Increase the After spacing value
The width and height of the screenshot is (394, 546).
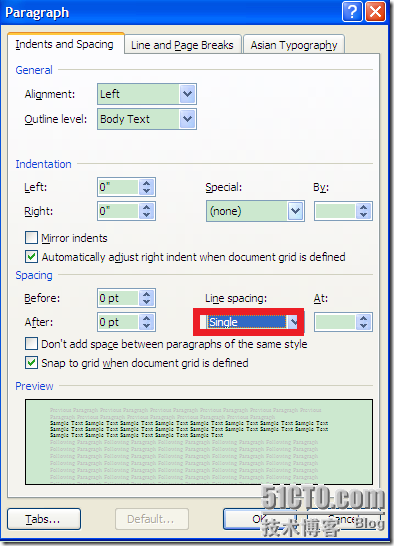coord(147,318)
